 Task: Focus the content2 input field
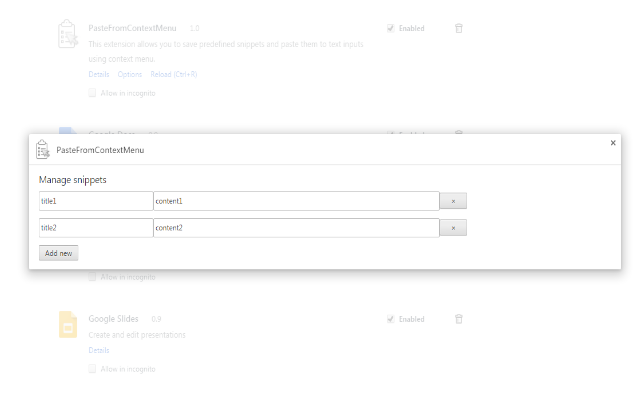[296, 228]
